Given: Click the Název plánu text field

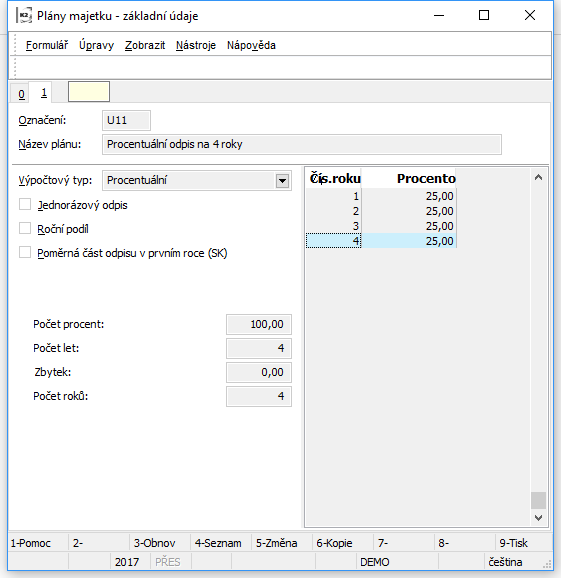Looking at the screenshot, I should (302, 144).
